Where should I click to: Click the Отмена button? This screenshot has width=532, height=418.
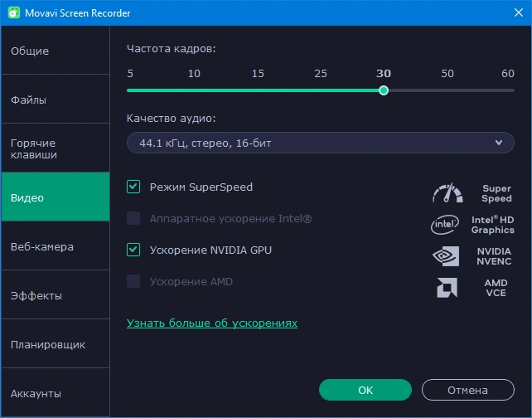coord(468,390)
